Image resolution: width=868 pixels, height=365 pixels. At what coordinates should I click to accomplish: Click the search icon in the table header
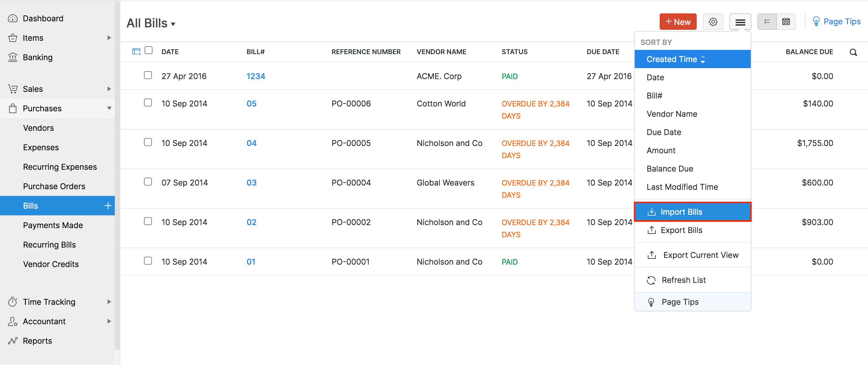pyautogui.click(x=853, y=52)
